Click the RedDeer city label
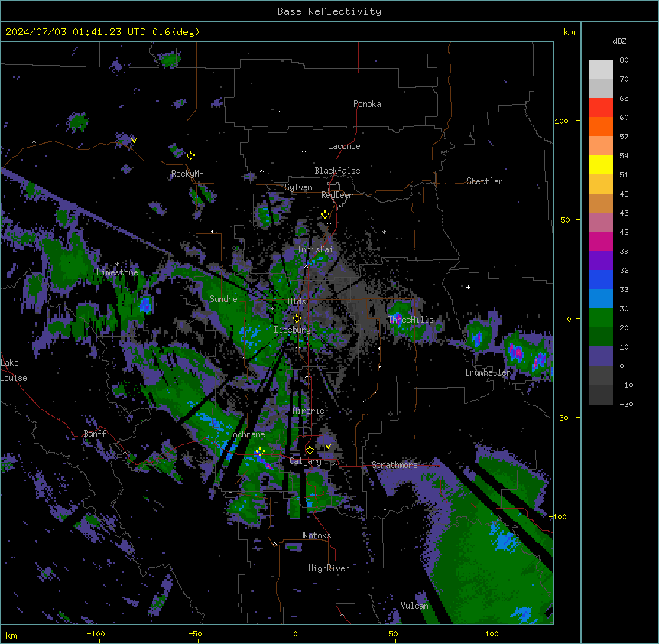This screenshot has height=644, width=659. (336, 195)
